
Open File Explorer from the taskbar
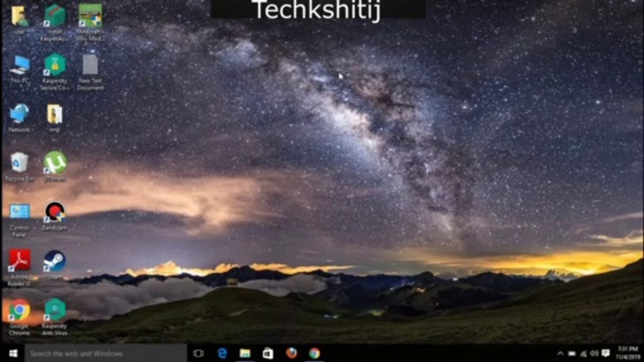pyautogui.click(x=245, y=353)
